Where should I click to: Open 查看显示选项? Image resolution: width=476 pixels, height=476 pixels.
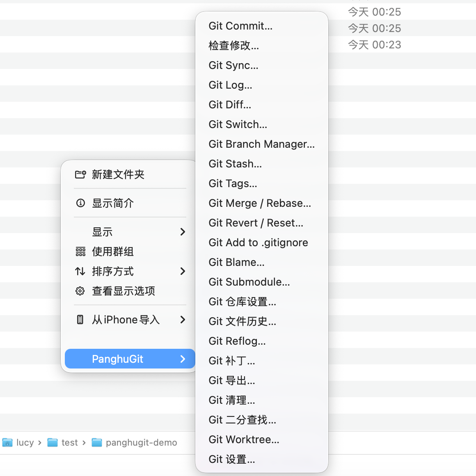[130, 291]
